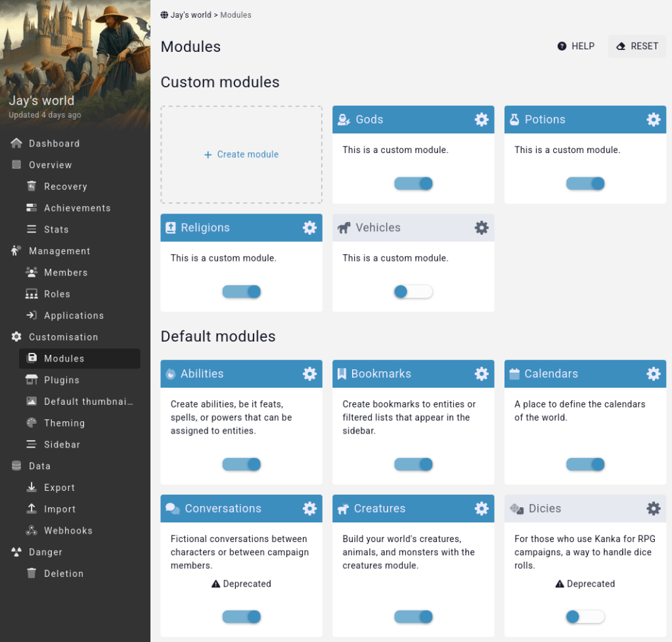Screen dimensions: 672x642
Task: Click the Create module button
Action: 241,154
